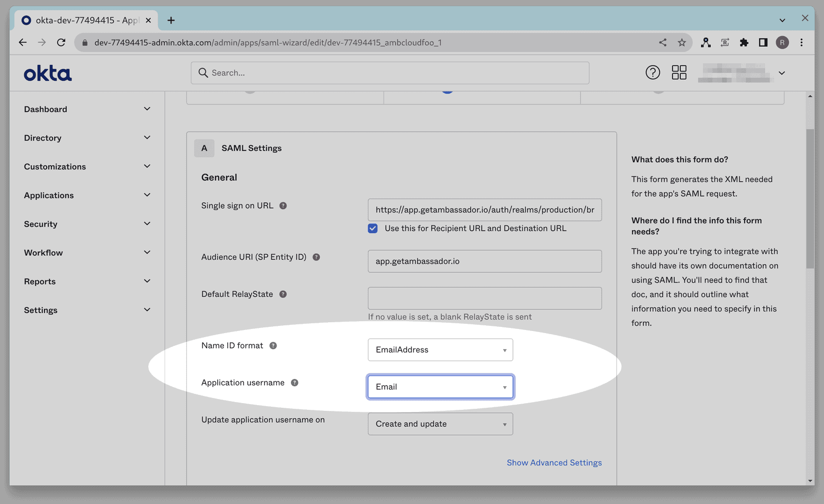Open the Application username dropdown
Viewport: 824px width, 504px height.
[x=440, y=387]
